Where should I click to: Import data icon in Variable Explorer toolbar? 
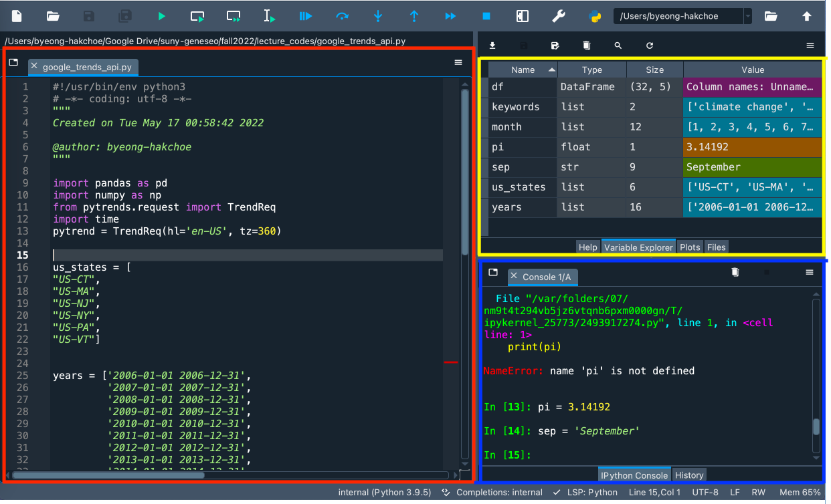[x=492, y=45]
